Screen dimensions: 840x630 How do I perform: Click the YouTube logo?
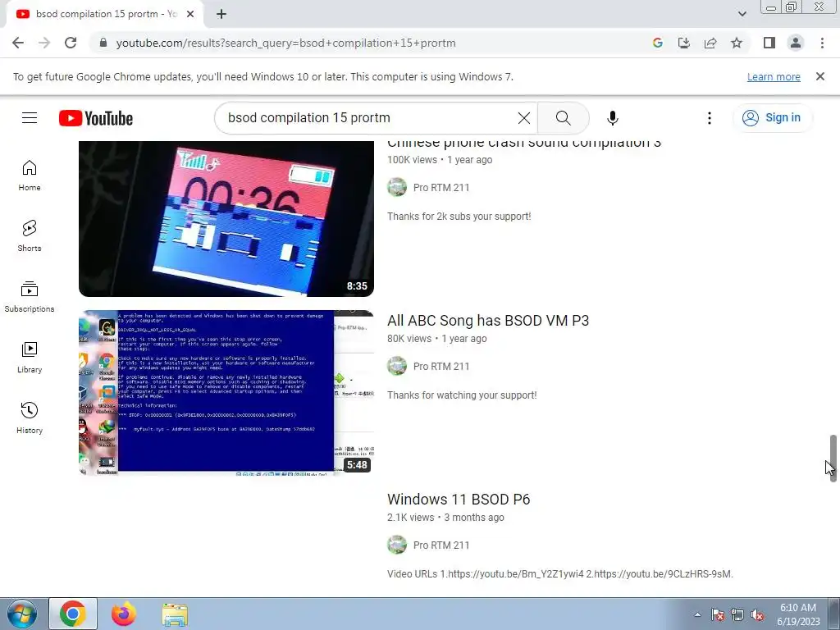(x=96, y=118)
